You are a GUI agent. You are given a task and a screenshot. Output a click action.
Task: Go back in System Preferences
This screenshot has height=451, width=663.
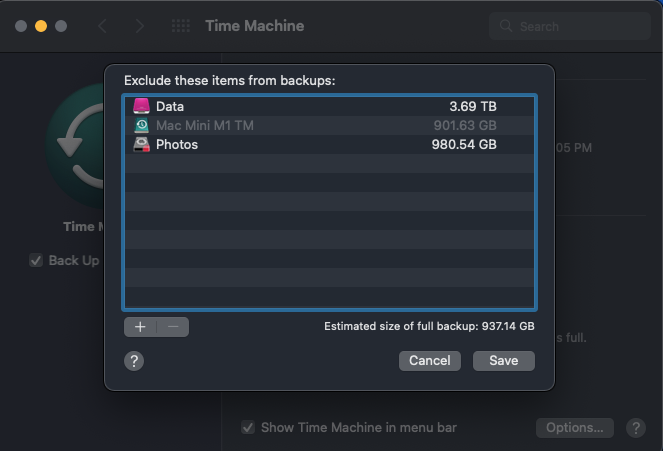(103, 26)
